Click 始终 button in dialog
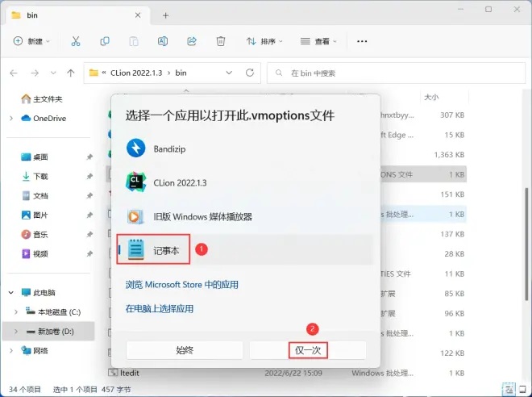This screenshot has height=397, width=532. [x=185, y=350]
